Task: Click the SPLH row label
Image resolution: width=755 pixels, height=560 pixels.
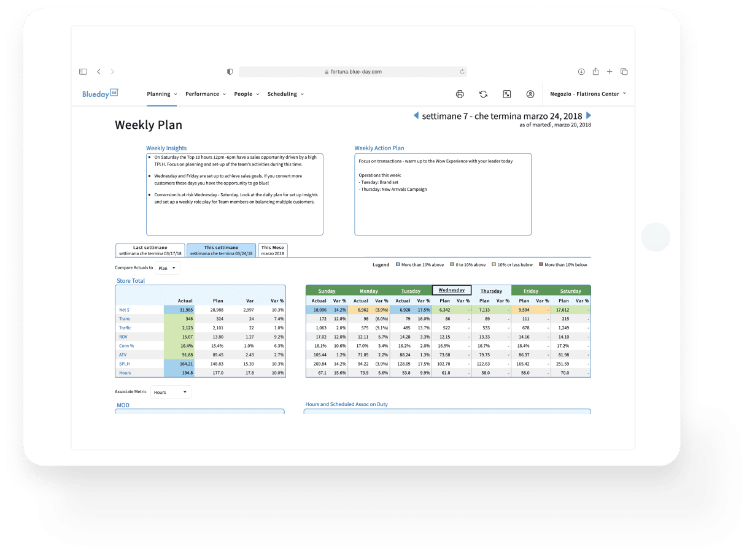Action: 125,364
